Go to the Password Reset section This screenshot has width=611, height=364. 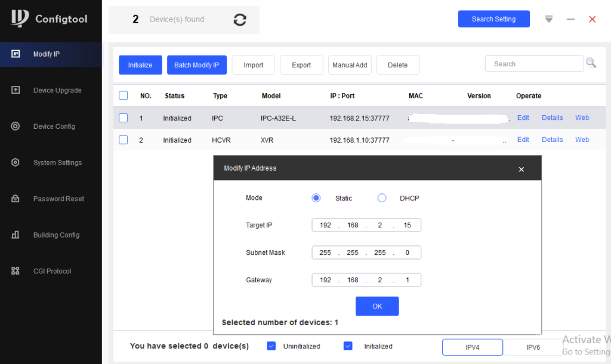pyautogui.click(x=58, y=199)
